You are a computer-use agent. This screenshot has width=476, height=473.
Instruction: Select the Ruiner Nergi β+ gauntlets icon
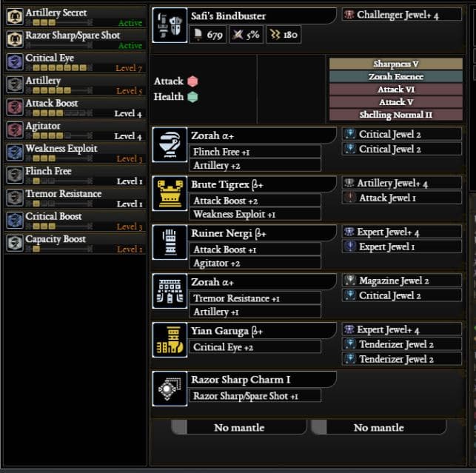(x=170, y=242)
